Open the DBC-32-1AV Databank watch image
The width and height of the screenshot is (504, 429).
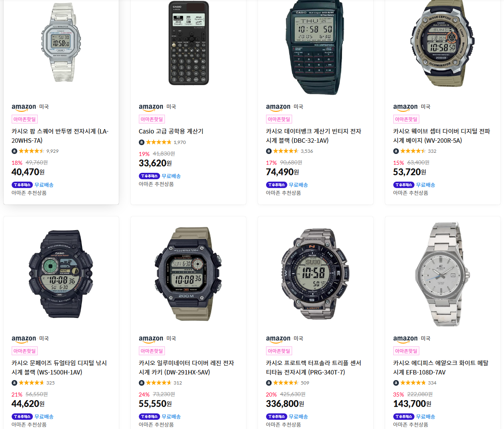[x=315, y=47]
